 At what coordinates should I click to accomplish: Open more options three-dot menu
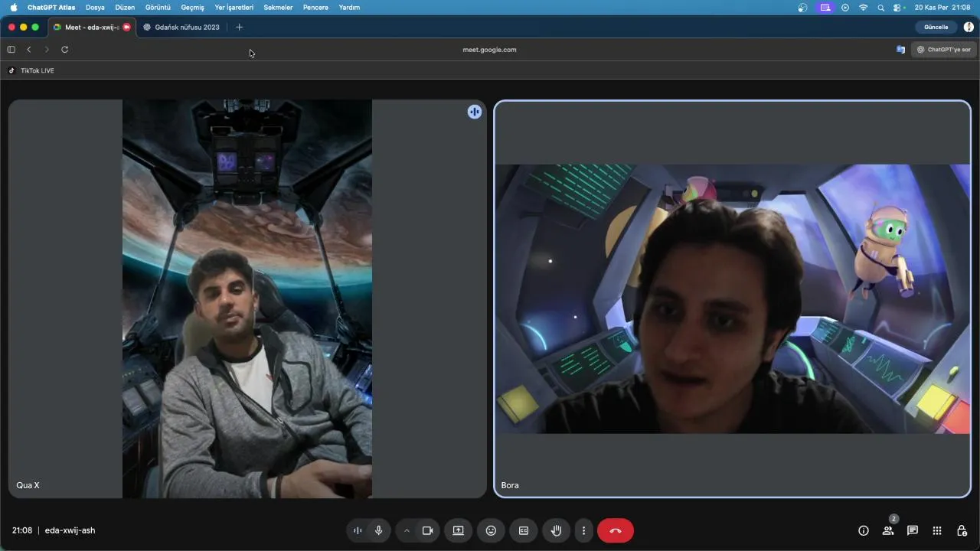click(x=583, y=530)
